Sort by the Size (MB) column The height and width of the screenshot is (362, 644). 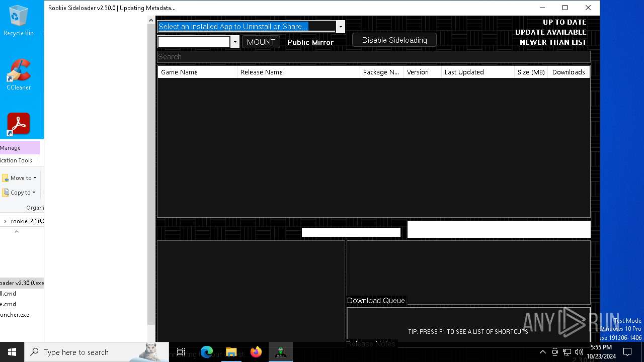click(531, 72)
